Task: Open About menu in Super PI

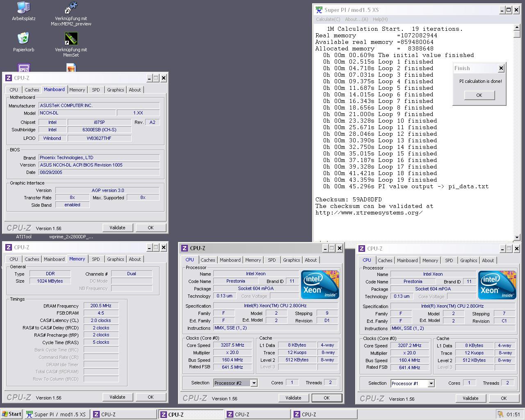Action: point(356,19)
